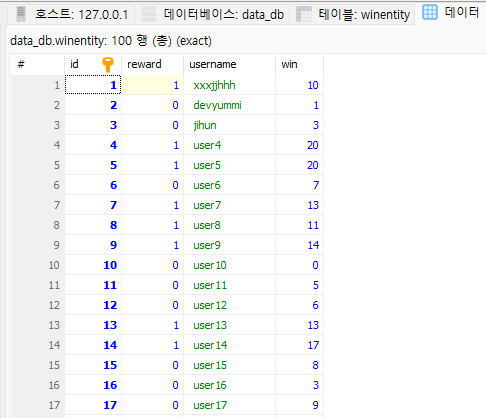Image resolution: width=486 pixels, height=418 pixels.
Task: Click the win value 20 for user4
Action: pyautogui.click(x=299, y=145)
